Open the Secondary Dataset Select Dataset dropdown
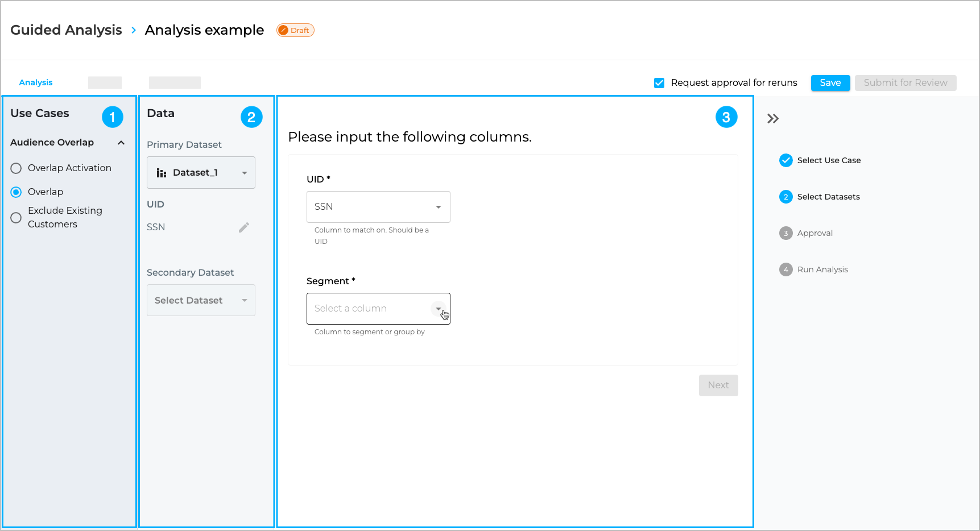 201,300
